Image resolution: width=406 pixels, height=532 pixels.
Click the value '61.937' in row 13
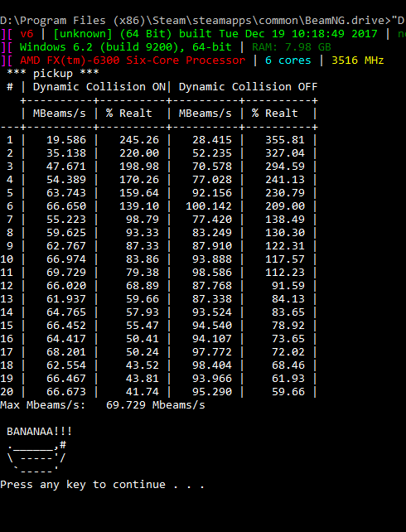[66, 298]
